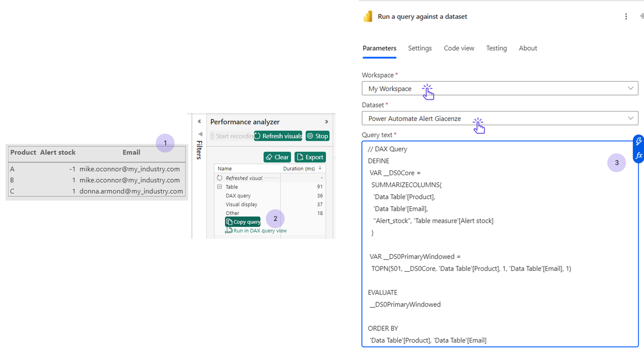Open the fx expression editor icon
This screenshot has width=644, height=352.
638,156
